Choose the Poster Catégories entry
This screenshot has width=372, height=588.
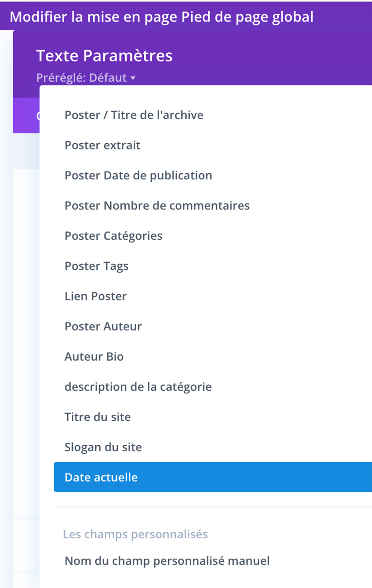(113, 236)
